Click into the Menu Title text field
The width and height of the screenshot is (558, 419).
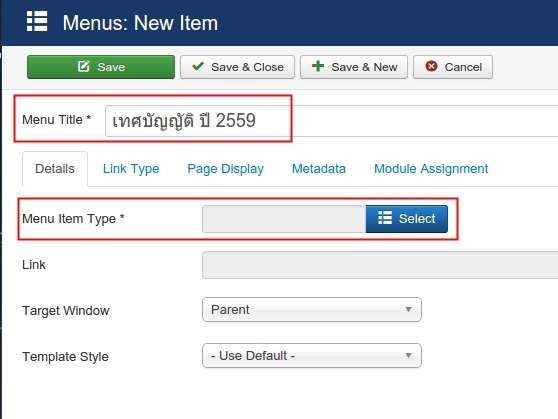point(331,121)
